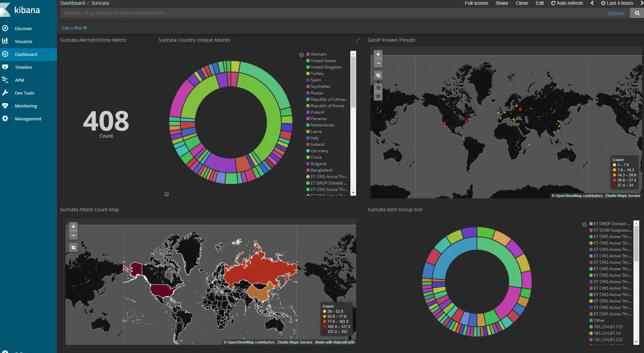
Task: Click the search magnifier button
Action: tap(637, 13)
